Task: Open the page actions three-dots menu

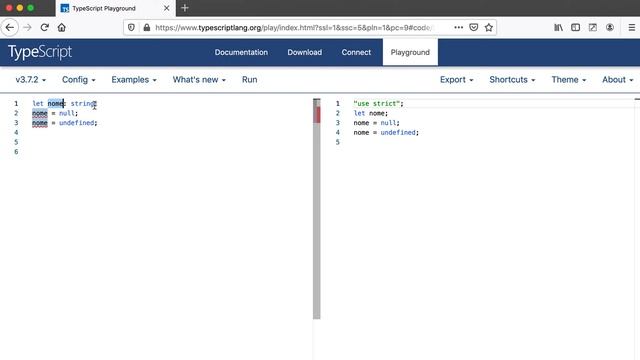Action: point(458,27)
